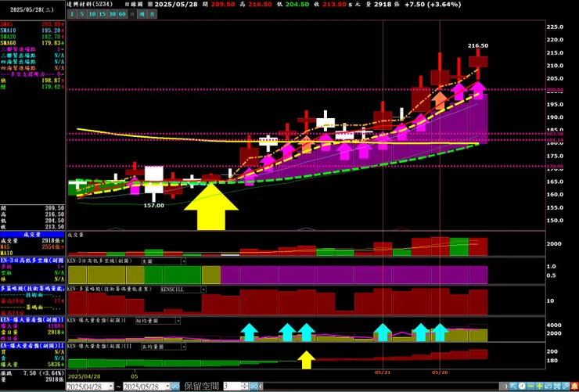Switch chart to 10-minute timeframe
Viewport: 579px width, 392px height.
click(92, 14)
